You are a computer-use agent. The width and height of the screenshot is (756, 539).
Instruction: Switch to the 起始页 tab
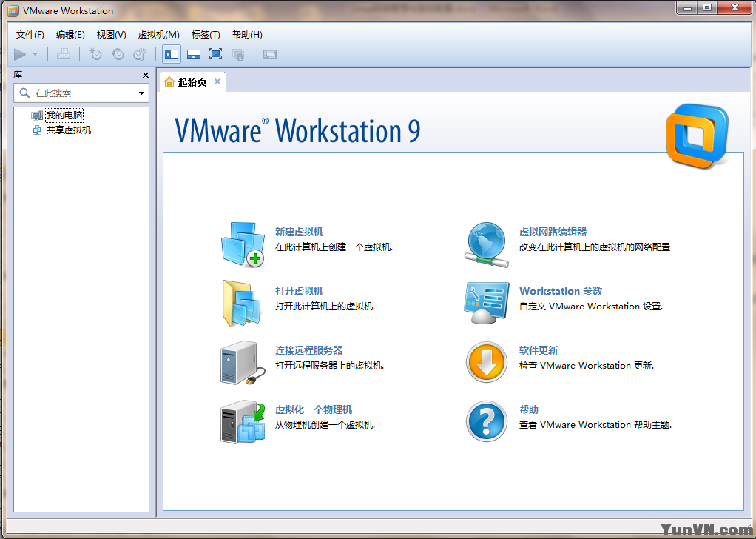[192, 82]
